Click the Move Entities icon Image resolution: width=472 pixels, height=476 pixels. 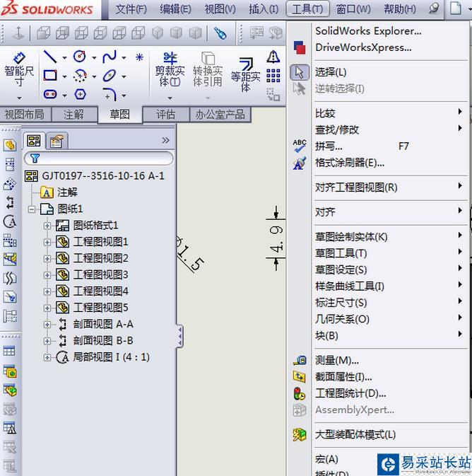pos(273,94)
